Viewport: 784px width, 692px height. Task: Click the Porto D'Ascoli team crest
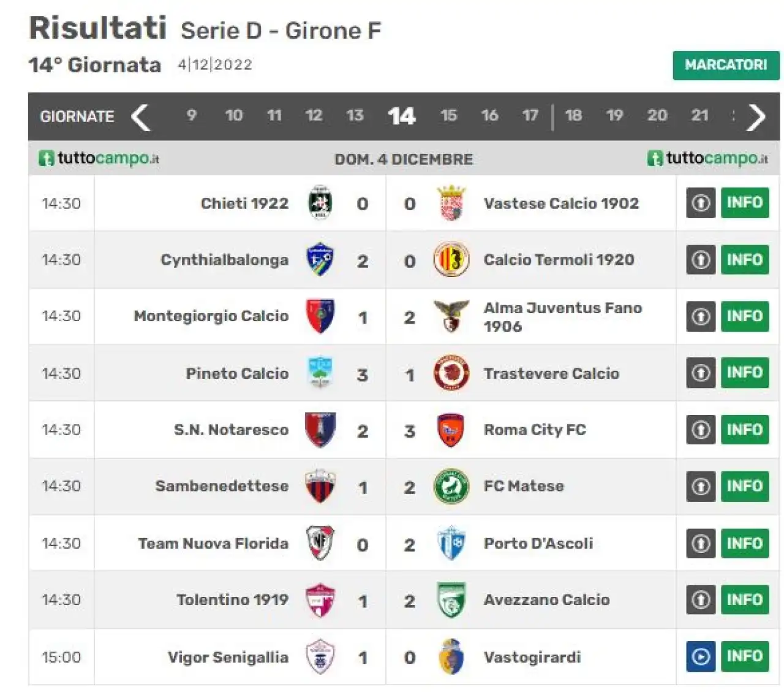pos(451,543)
